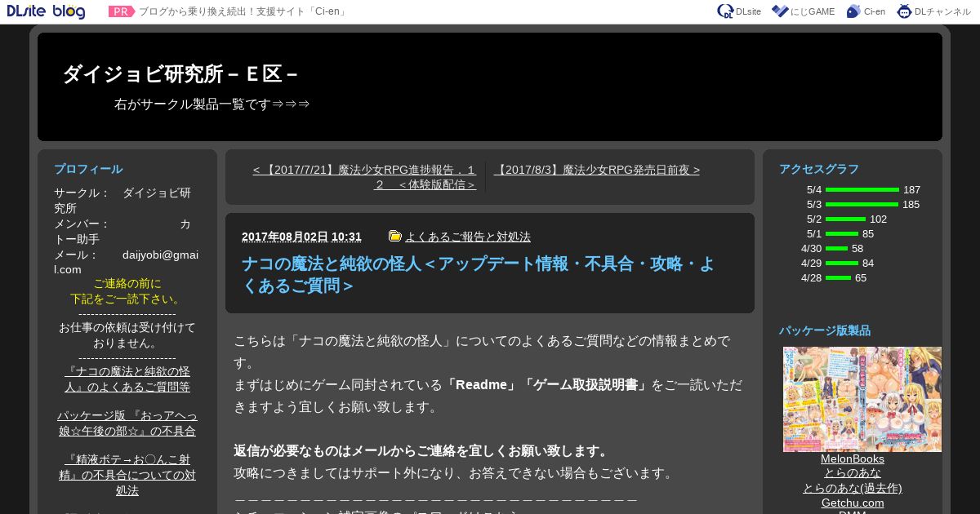Click the 5/1 access count 85

(x=868, y=234)
